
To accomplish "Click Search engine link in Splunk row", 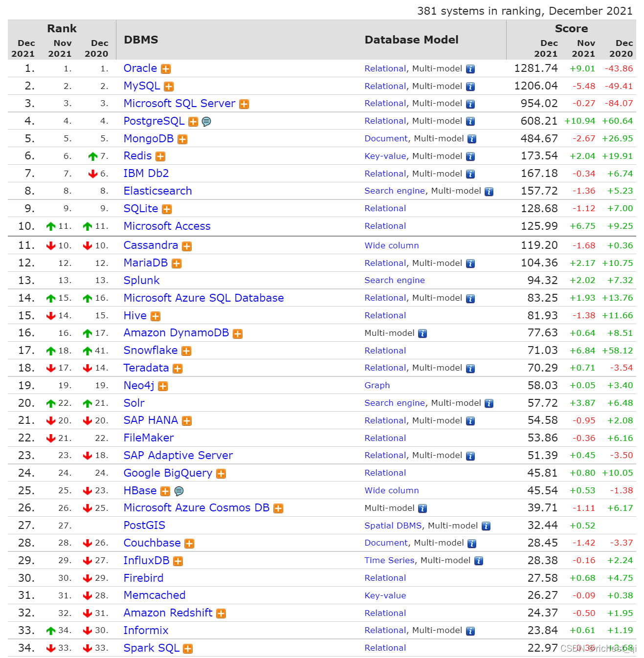I will (395, 281).
